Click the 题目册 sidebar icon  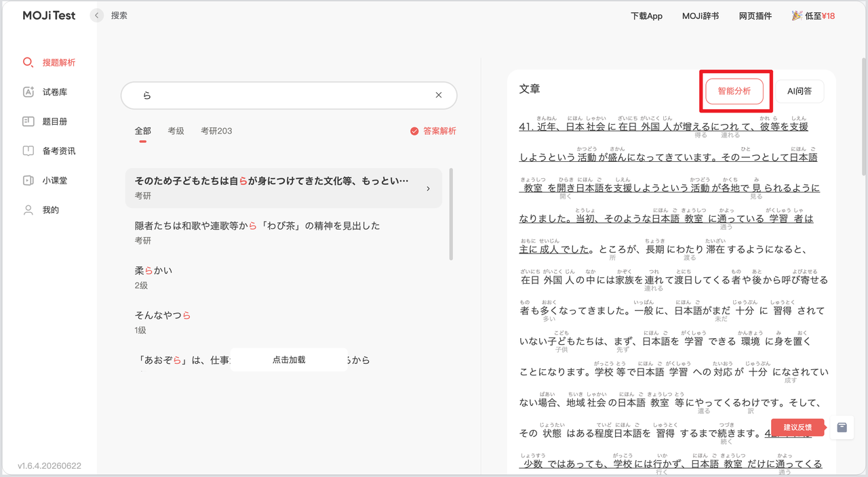pyautogui.click(x=28, y=122)
